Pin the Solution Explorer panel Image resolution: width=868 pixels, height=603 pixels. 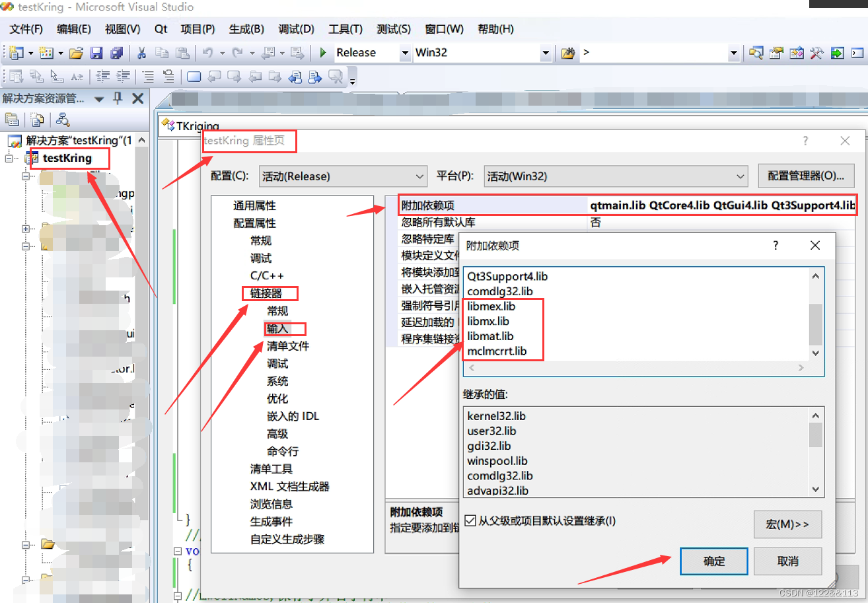118,98
